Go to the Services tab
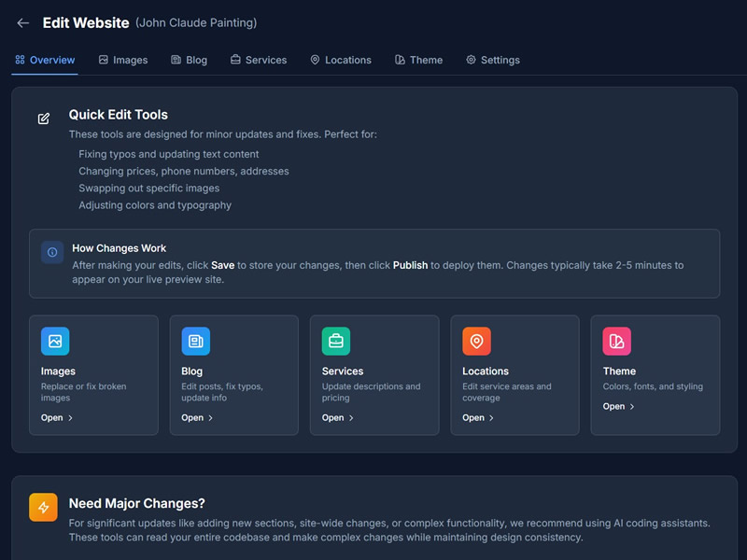This screenshot has height=560, width=747. pos(259,60)
